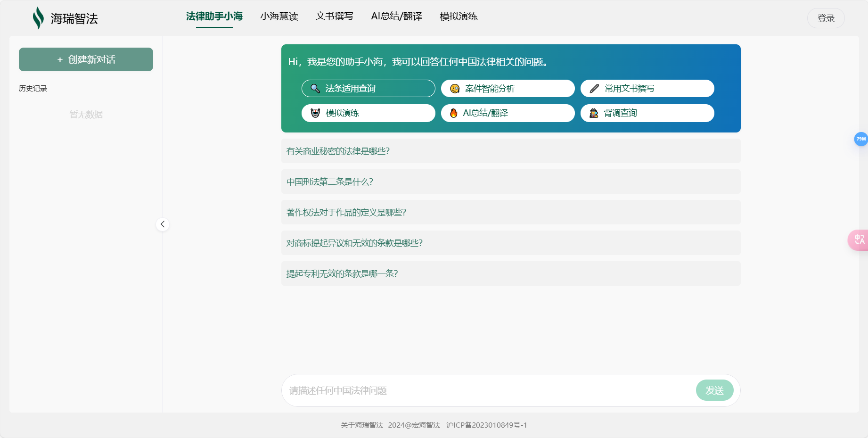This screenshot has height=438, width=868.
Task: Open the 模拟演练 navigation tab
Action: pos(458,17)
